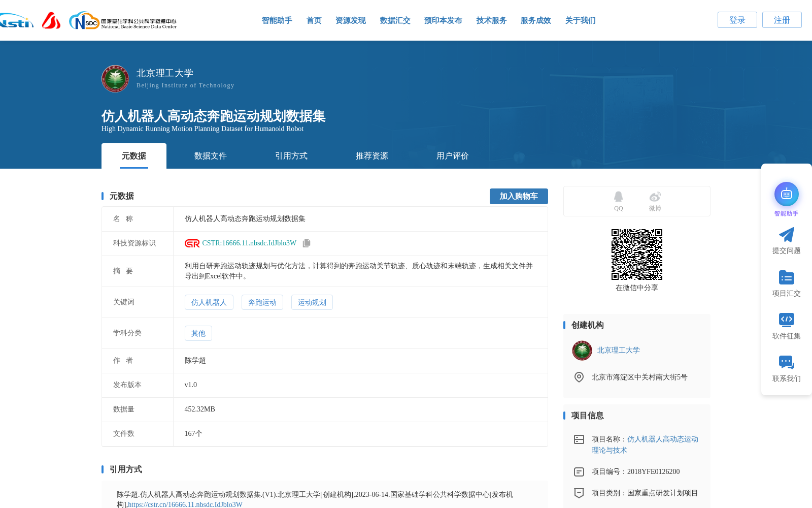Open the citation URL https://cstr.cn/16666.11.nbsdc.IdJblo3W

click(185, 504)
